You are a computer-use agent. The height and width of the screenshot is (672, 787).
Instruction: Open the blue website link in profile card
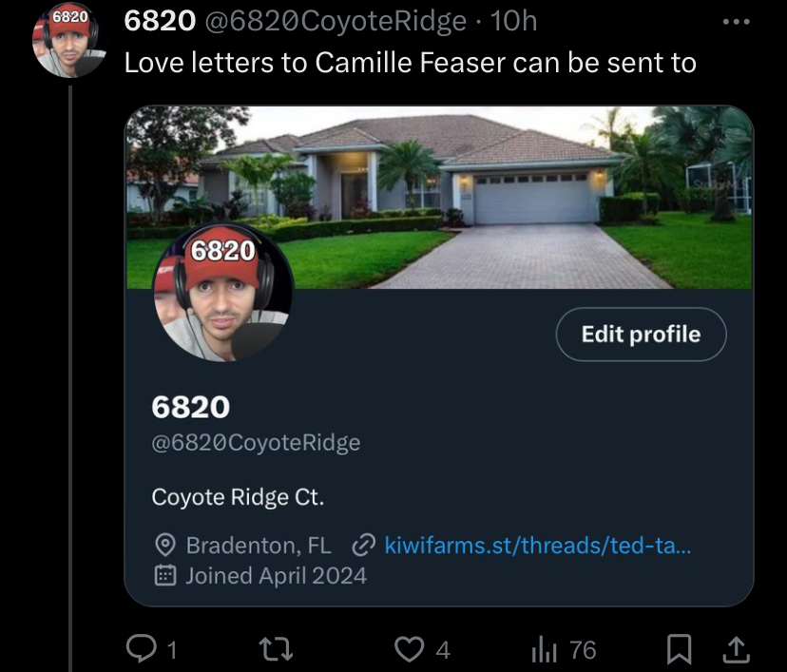538,545
